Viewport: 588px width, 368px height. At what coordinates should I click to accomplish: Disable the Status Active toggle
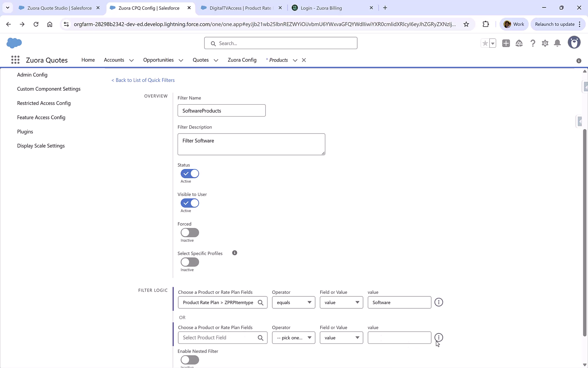190,173
